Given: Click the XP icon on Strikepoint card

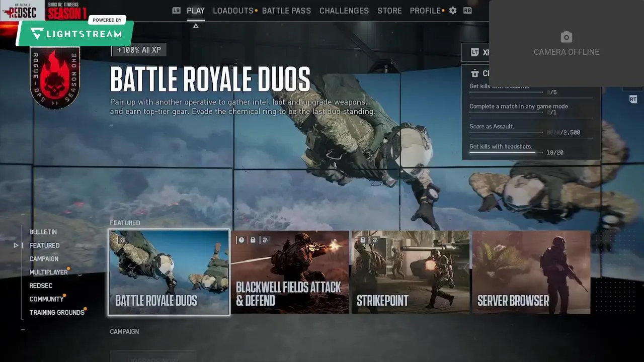Looking at the screenshot, I should (374, 240).
